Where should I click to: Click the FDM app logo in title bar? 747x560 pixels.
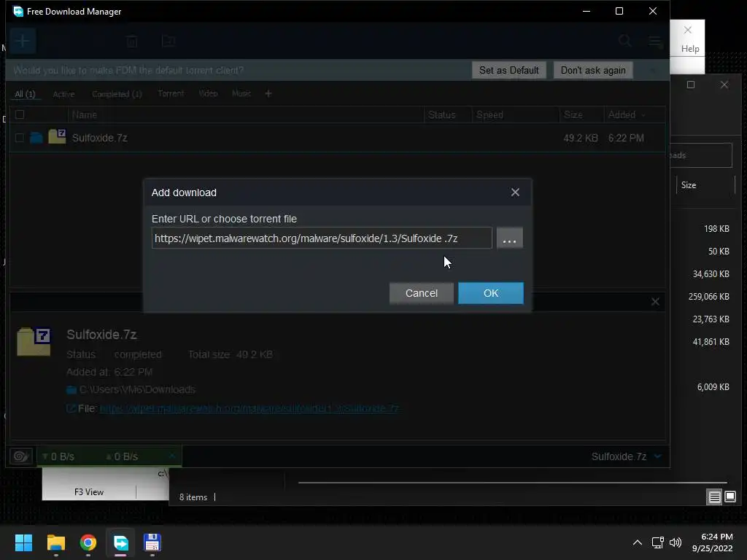[18, 11]
